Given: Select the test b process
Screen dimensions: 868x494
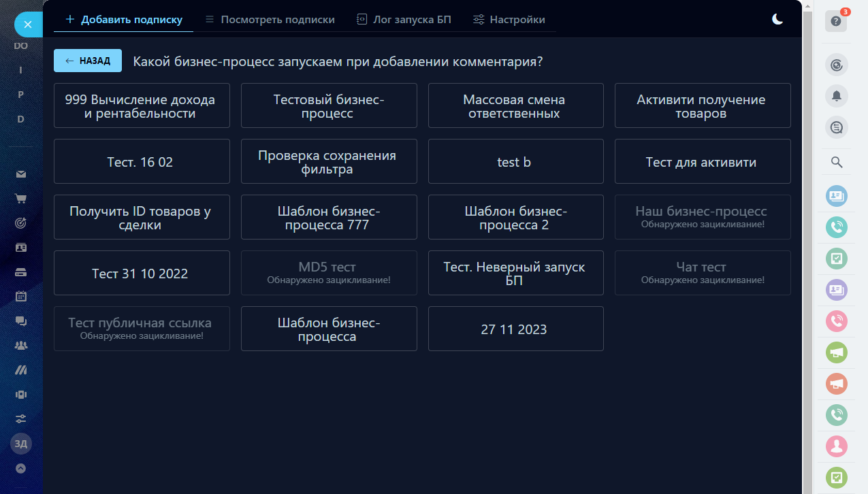Looking at the screenshot, I should [x=516, y=161].
